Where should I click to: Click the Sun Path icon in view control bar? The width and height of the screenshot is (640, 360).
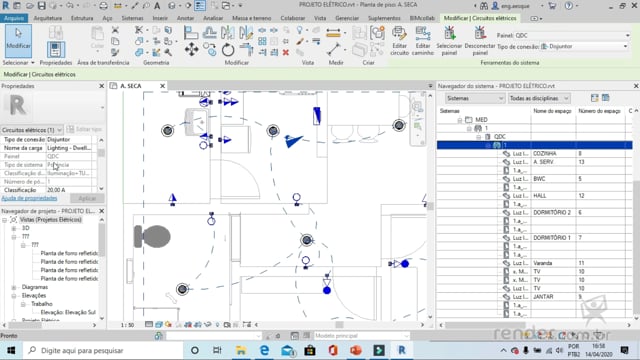168,325
